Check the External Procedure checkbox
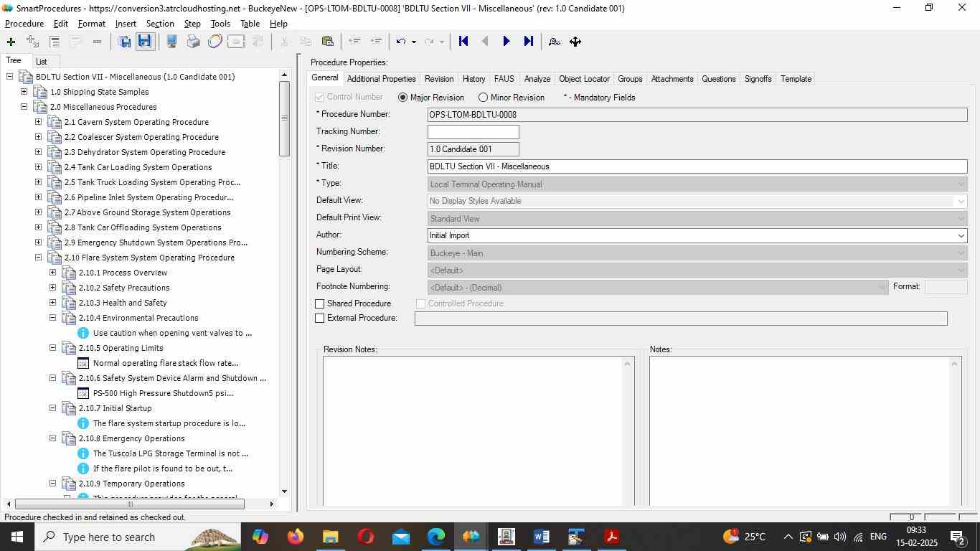The width and height of the screenshot is (980, 551). 320,319
